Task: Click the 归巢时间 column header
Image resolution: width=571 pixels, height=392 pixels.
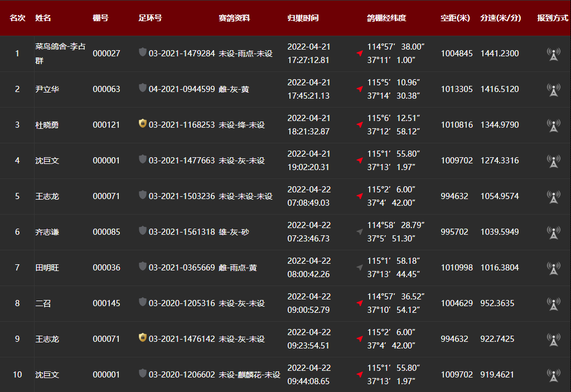Action: (303, 18)
